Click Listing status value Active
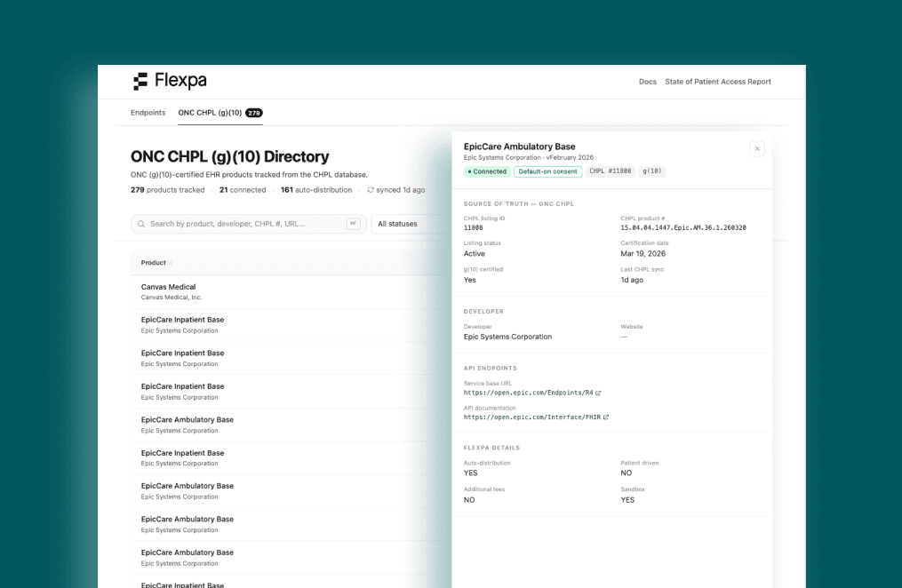Image resolution: width=902 pixels, height=588 pixels. (x=474, y=253)
